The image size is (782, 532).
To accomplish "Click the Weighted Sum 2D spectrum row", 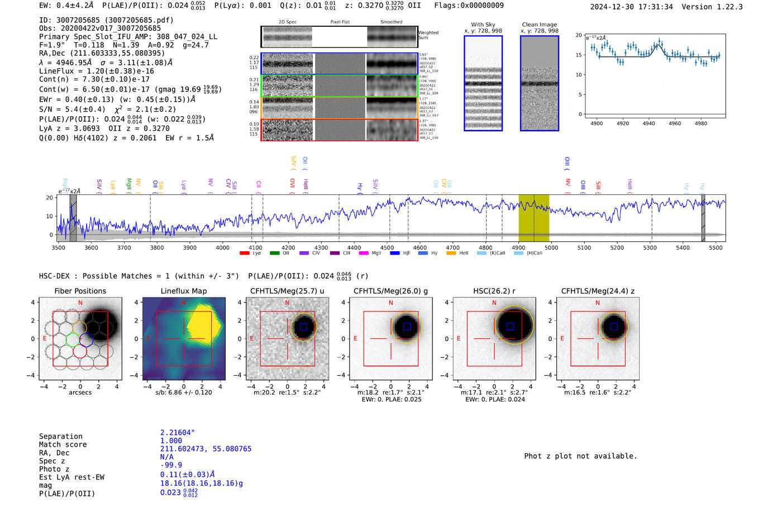I will (339, 37).
